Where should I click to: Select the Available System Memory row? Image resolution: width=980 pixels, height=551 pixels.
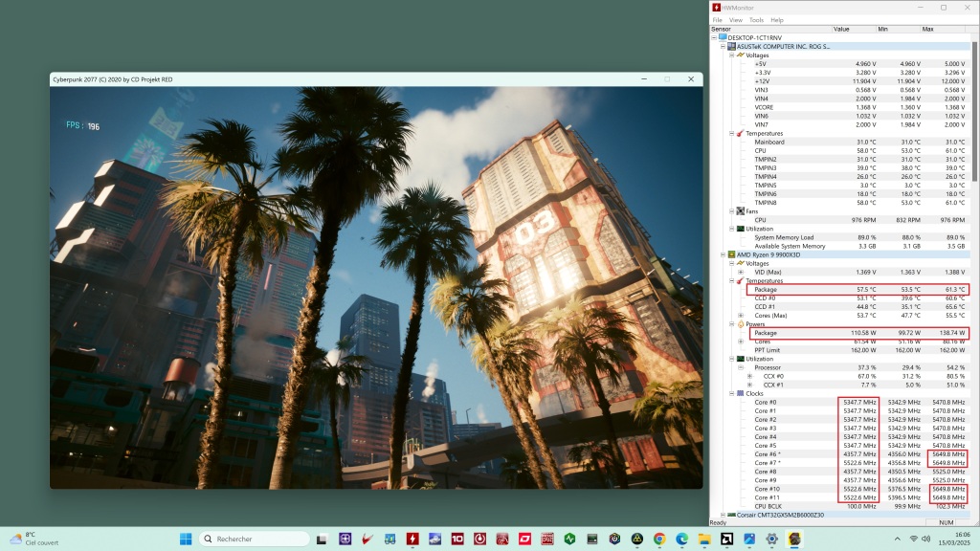[x=859, y=246]
